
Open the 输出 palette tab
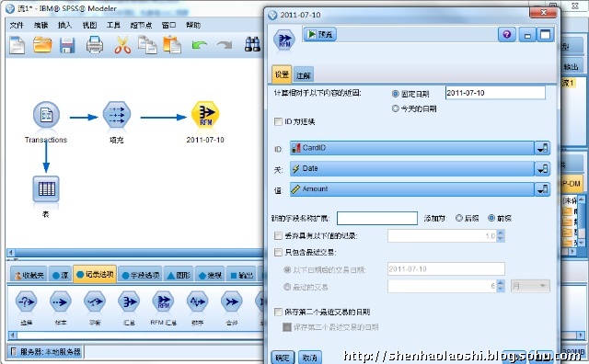point(241,275)
